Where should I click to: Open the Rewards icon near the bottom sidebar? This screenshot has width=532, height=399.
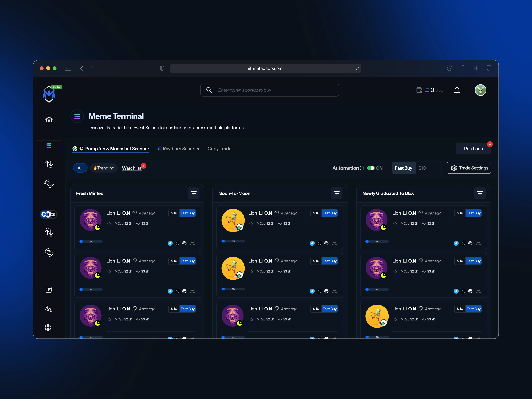(x=48, y=309)
